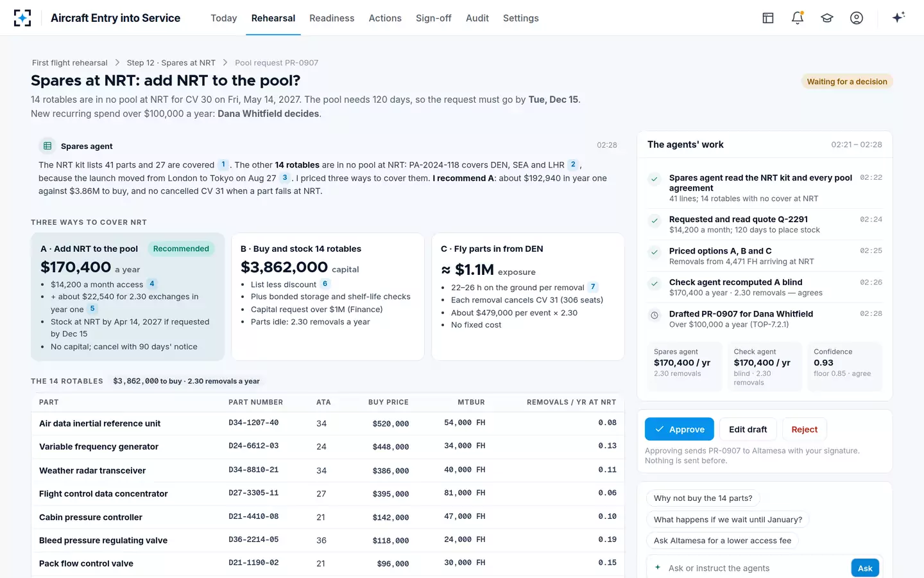Open citation 7 on ground time
Viewport: 924px width, 578px height.
593,287
